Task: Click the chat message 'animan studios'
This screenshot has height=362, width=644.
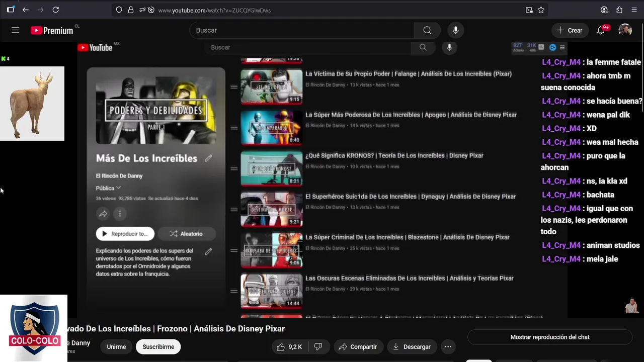Action: tap(613, 245)
